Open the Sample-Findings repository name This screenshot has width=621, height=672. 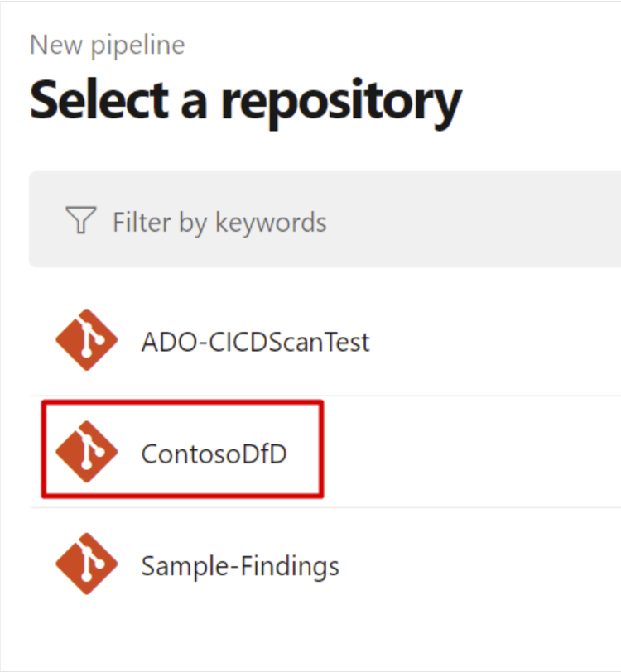[x=240, y=566]
